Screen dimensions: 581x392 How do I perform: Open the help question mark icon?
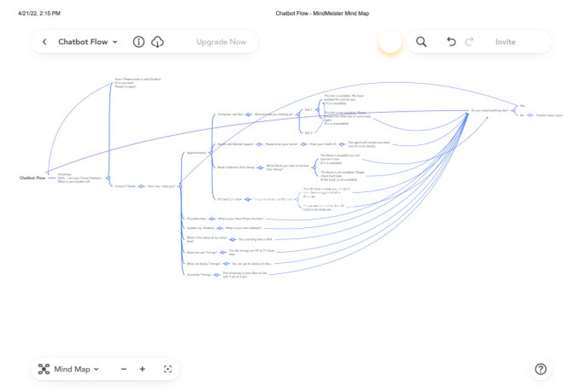tap(540, 369)
